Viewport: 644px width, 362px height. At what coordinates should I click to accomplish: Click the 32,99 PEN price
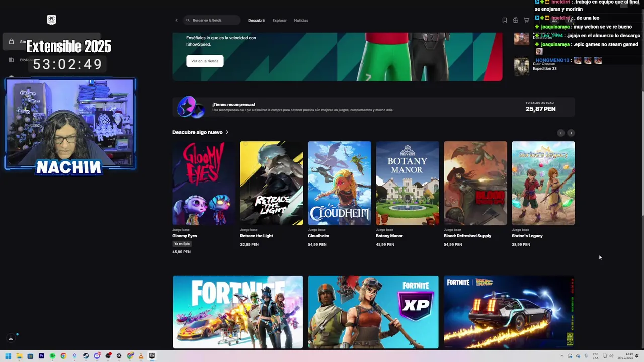point(249,245)
